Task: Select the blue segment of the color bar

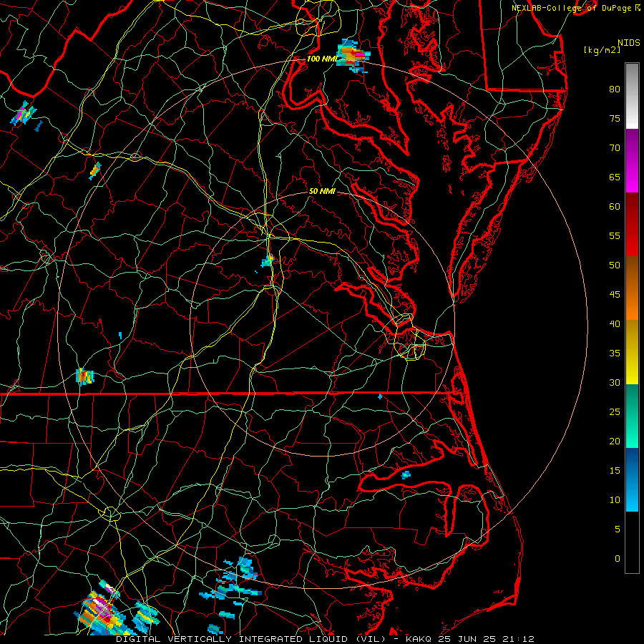Action: (632, 479)
